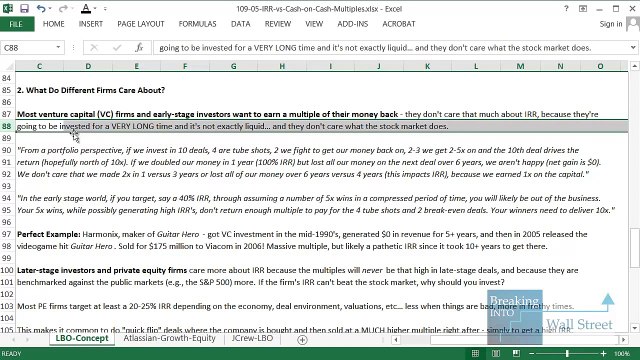The width and height of the screenshot is (640, 360).
Task: Click the zoom in plus button
Action: pyautogui.click(x=603, y=353)
